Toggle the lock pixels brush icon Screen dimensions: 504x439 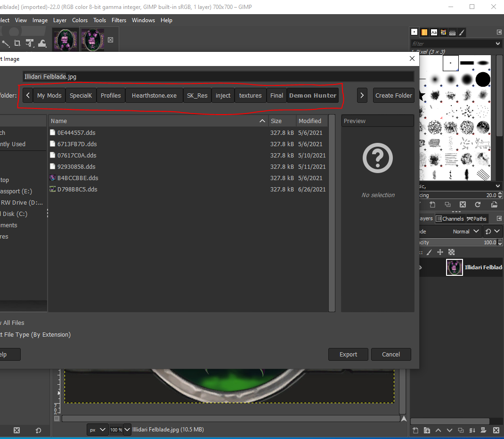coord(429,252)
